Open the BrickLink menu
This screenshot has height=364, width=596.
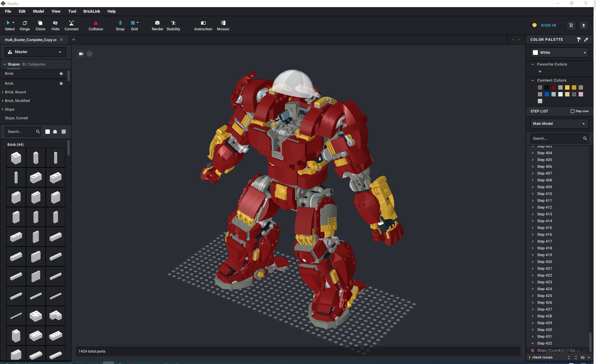(92, 11)
